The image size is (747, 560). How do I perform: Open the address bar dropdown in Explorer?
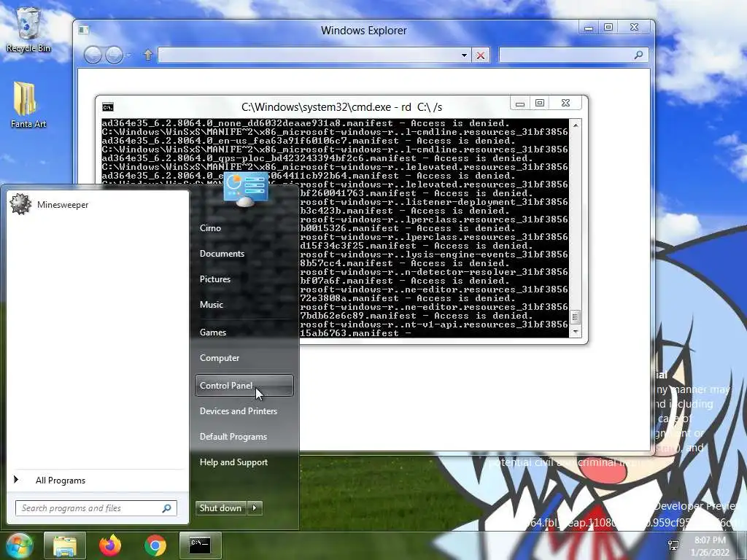(464, 55)
